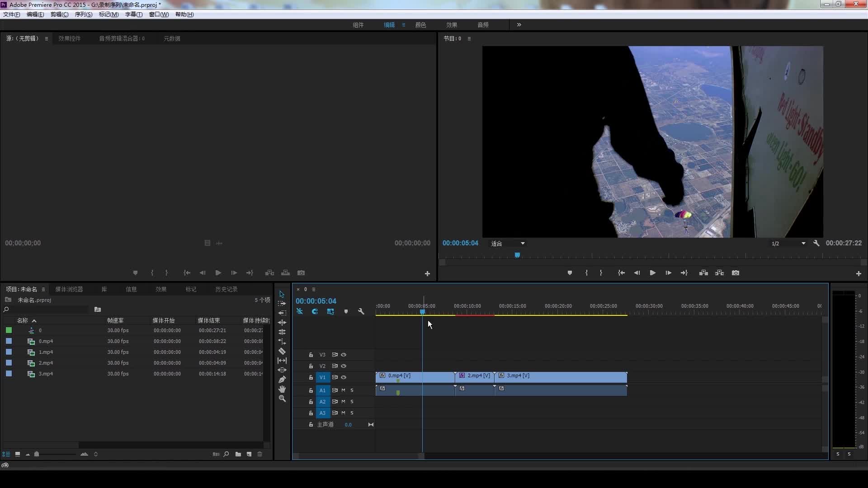
Task: Select the Pen tool
Action: point(282,379)
